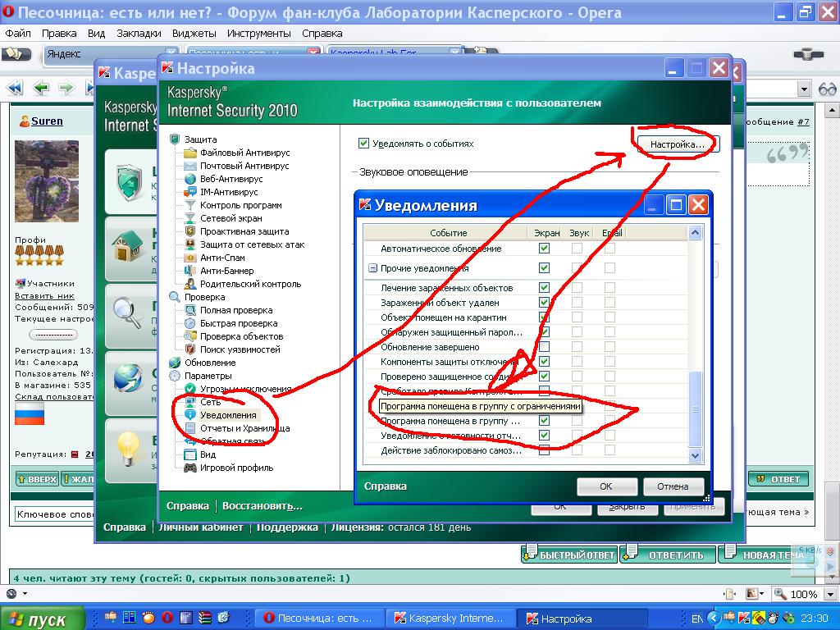Toggle Экран checkbox for Прочие уведомления
Viewport: 840px width, 630px height.
(x=544, y=268)
